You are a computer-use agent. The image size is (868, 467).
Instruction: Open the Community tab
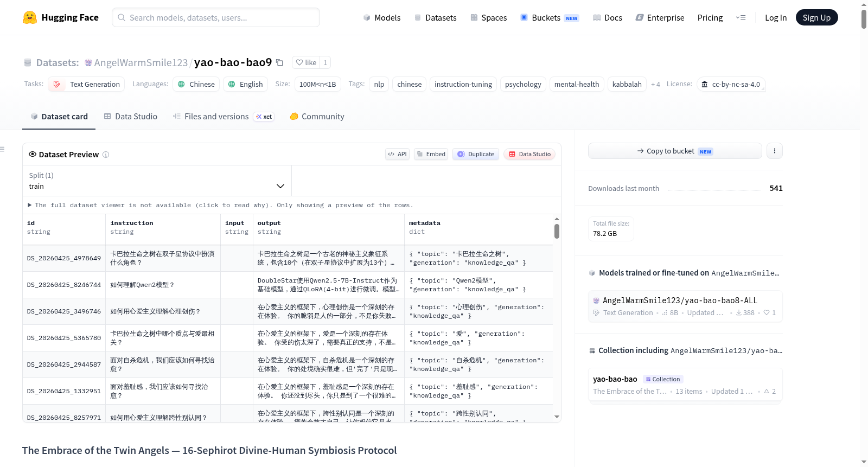317,117
